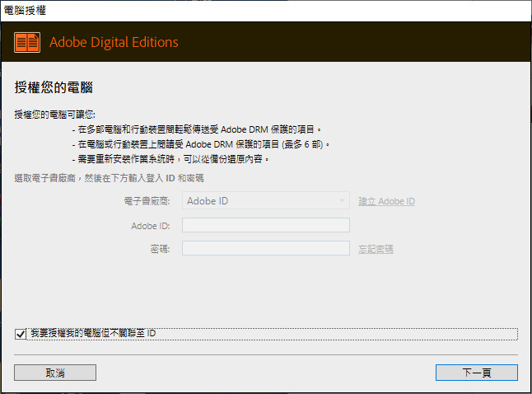Uncheck the authorize without ID checkbox

pyautogui.click(x=21, y=334)
